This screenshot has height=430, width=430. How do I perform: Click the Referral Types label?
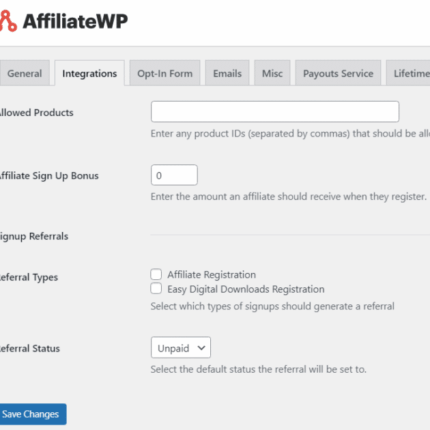(29, 277)
